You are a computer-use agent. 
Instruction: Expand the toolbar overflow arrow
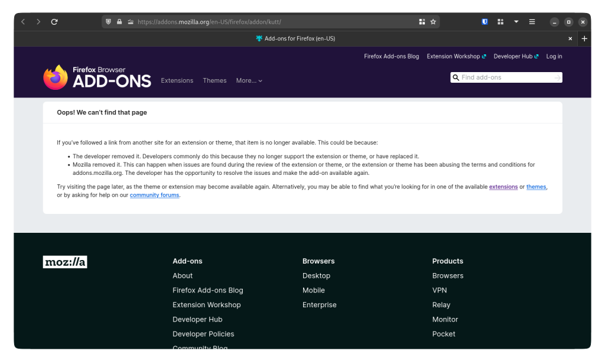(516, 22)
